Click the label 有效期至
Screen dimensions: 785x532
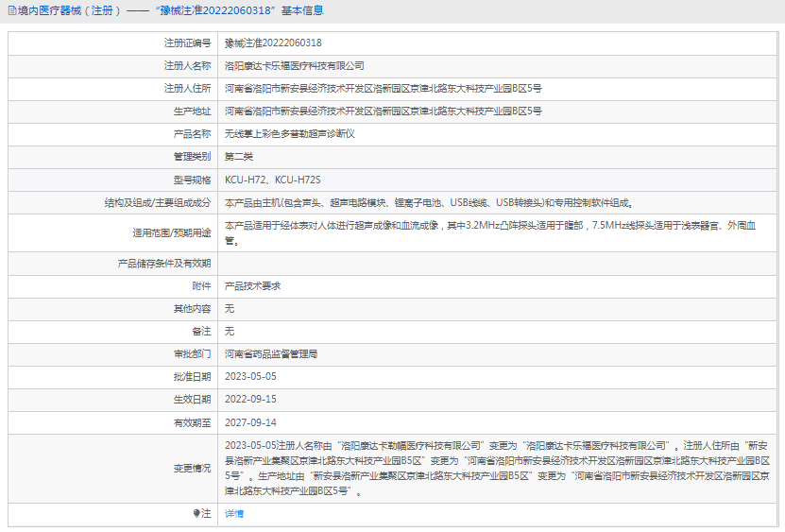[193, 422]
